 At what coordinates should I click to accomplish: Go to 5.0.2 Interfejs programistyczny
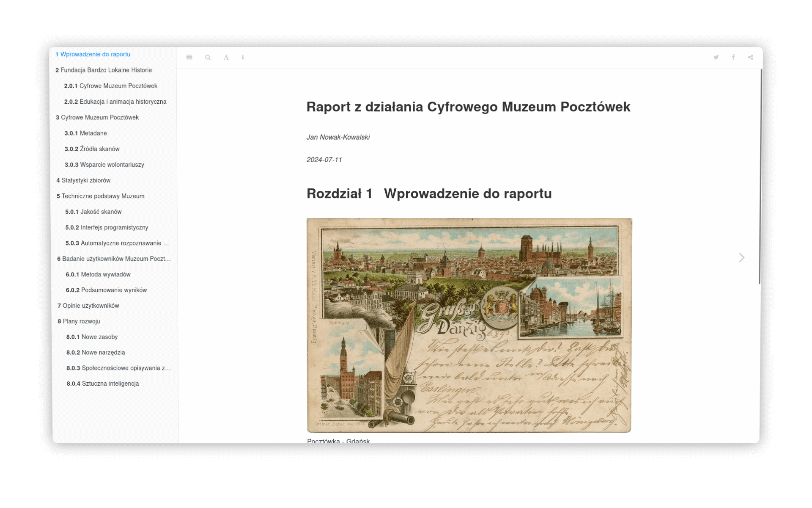click(107, 227)
